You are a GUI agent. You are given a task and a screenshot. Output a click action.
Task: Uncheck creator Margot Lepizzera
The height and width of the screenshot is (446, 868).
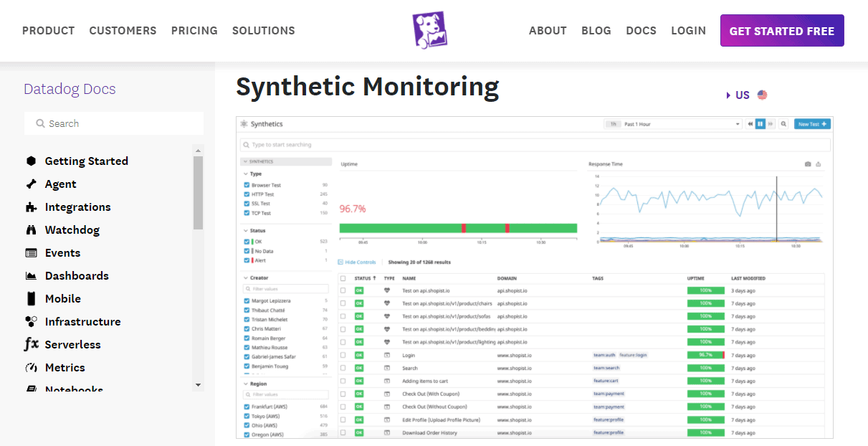click(247, 301)
